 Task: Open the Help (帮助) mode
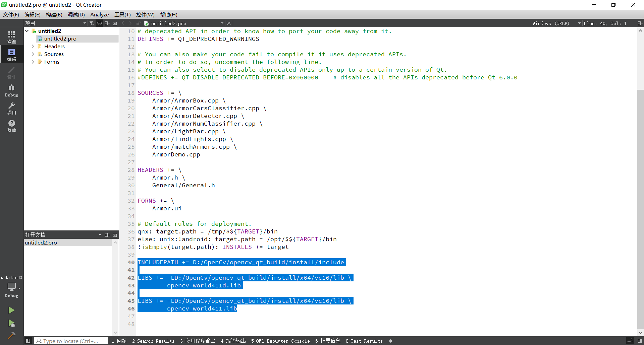tap(12, 126)
